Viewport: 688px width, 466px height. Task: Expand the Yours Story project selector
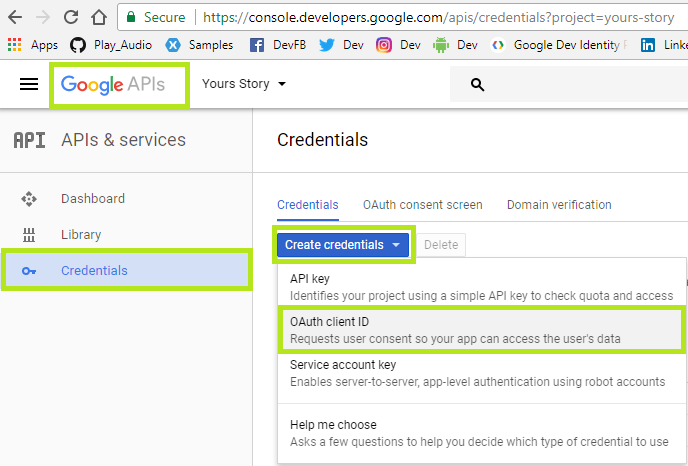[x=244, y=83]
